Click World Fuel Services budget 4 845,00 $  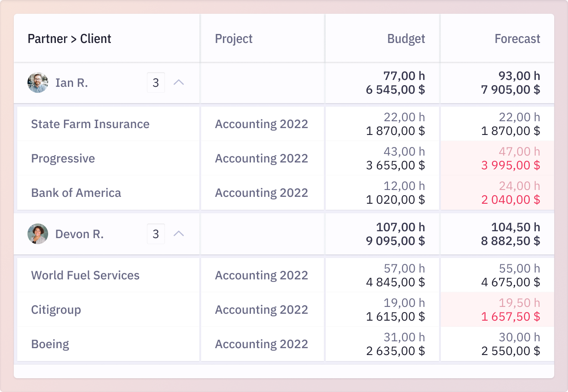(x=395, y=282)
